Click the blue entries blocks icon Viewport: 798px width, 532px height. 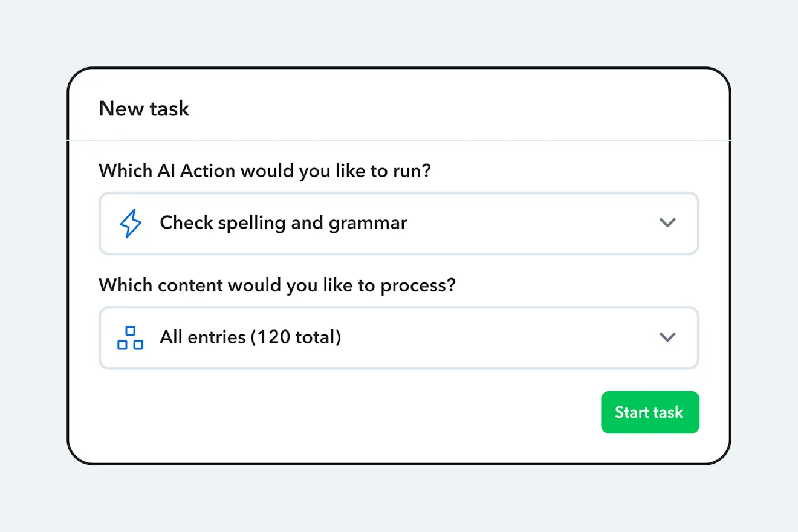[130, 337]
